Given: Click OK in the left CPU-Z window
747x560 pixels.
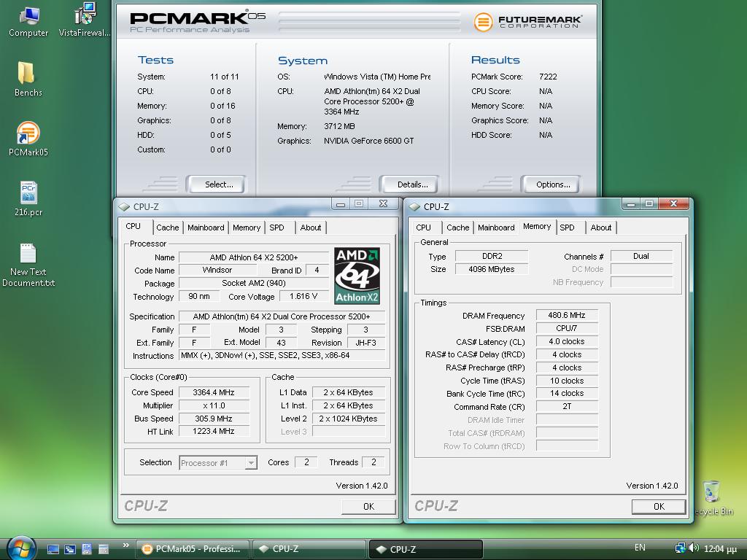Looking at the screenshot, I should (368, 507).
